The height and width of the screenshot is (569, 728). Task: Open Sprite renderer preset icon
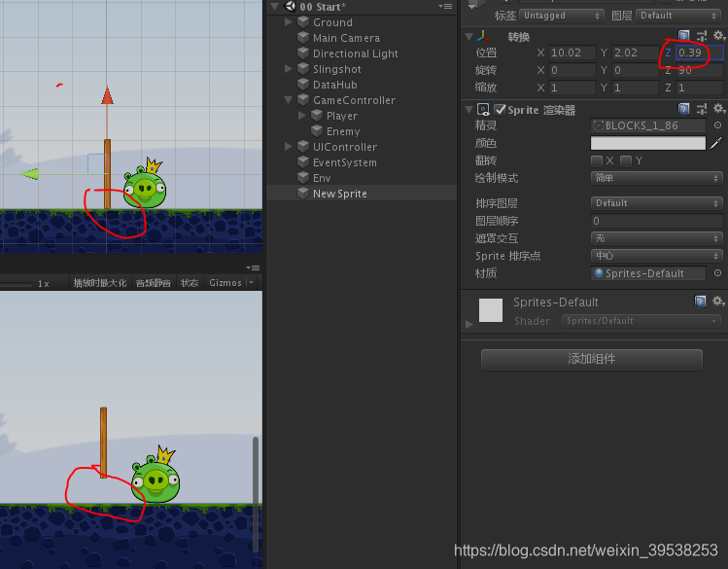pyautogui.click(x=702, y=109)
